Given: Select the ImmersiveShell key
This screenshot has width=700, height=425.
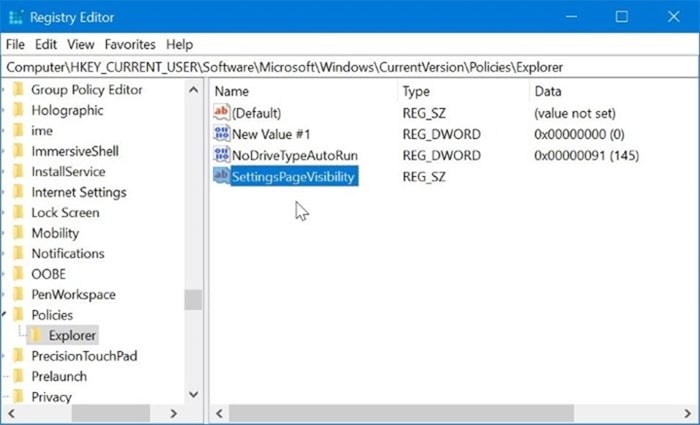Looking at the screenshot, I should pos(75,151).
